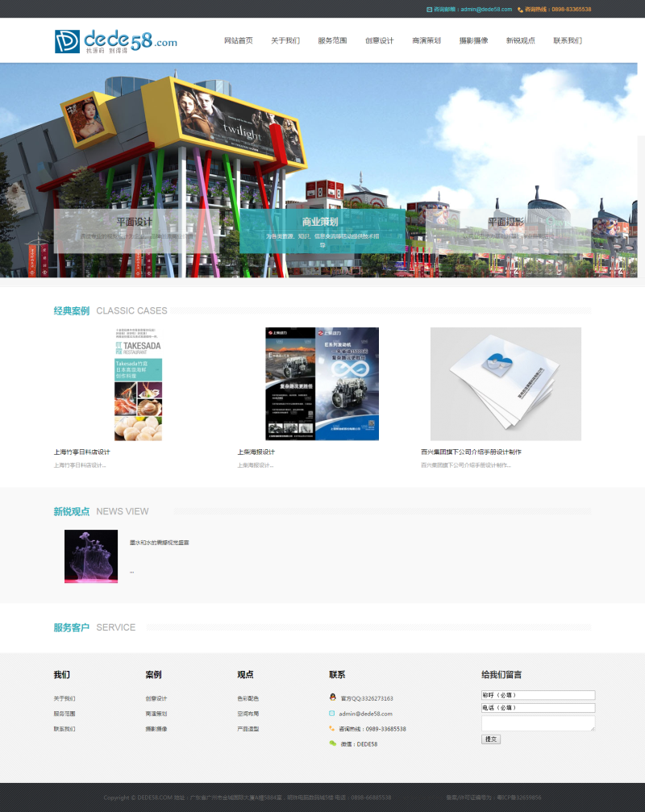
Task: Click the orange phone icon in footer contact
Action: tap(332, 728)
